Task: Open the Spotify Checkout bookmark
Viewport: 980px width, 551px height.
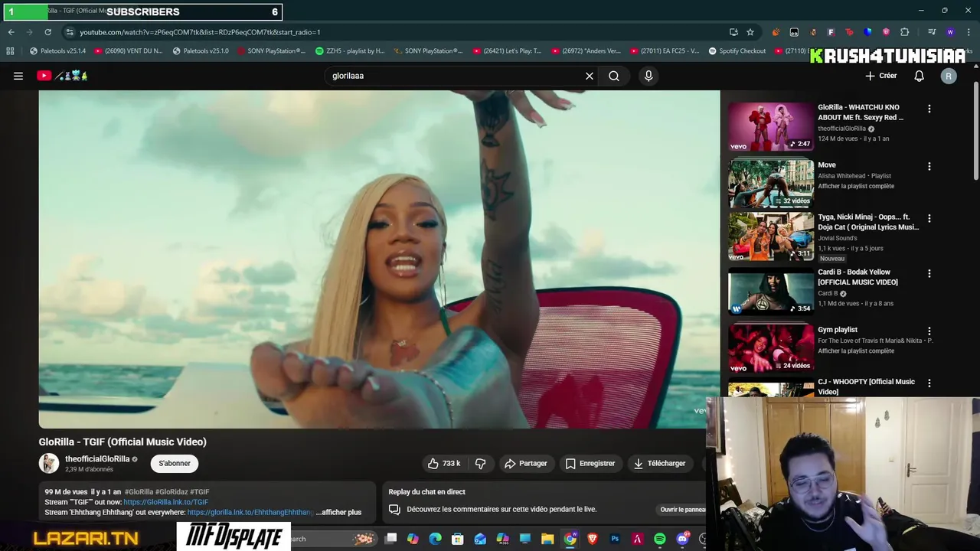Action: tap(737, 51)
